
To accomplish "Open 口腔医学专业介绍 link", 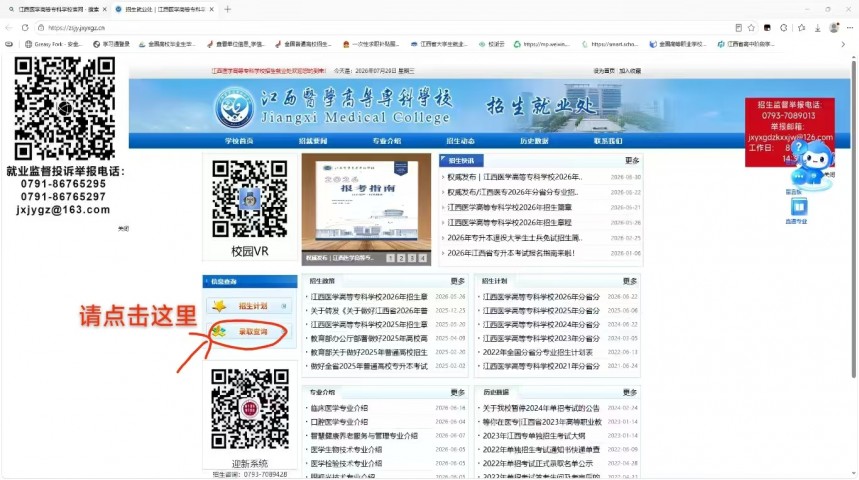I will 339,422.
